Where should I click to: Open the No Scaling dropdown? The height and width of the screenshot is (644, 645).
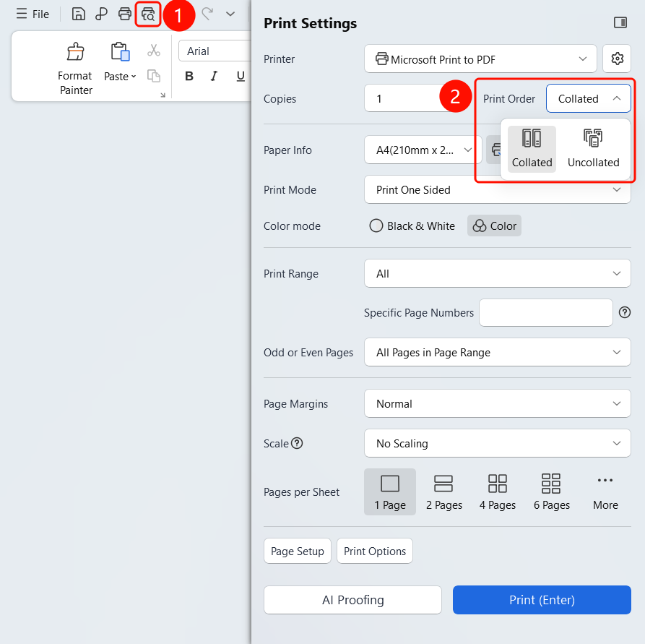tap(498, 443)
